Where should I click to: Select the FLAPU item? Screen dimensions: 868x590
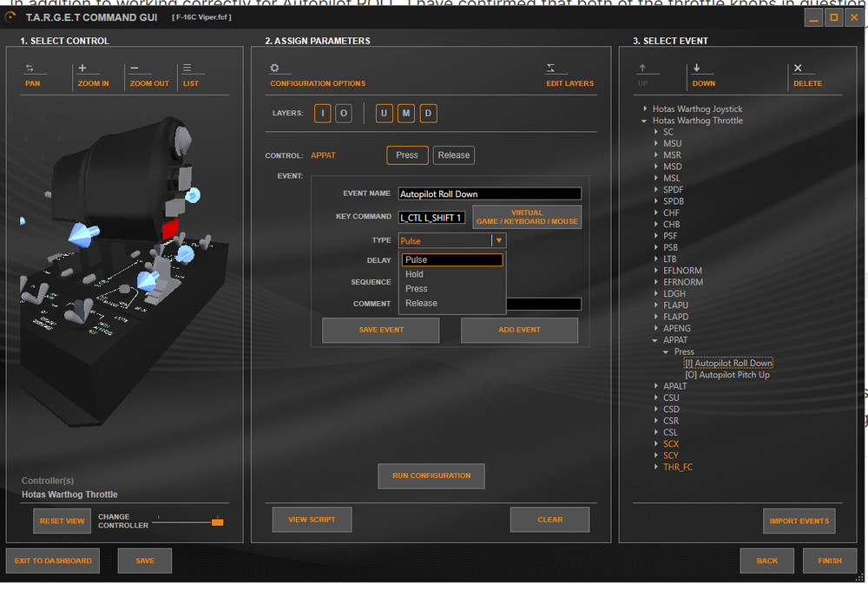(676, 305)
